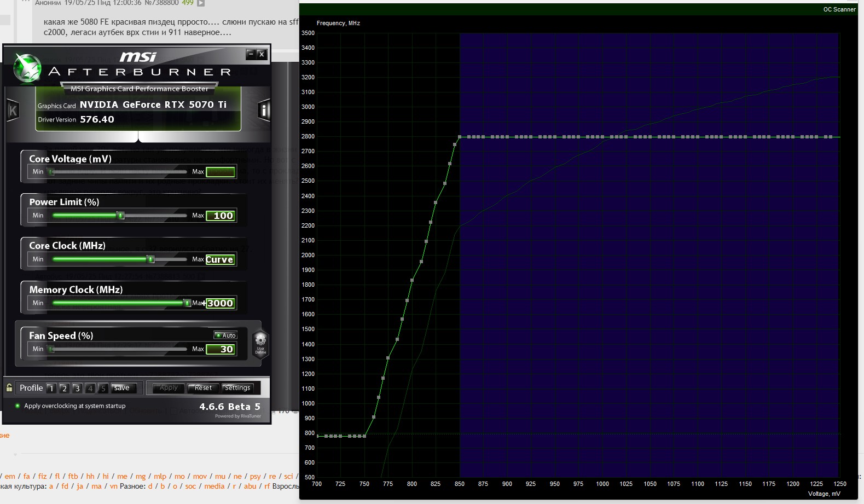The height and width of the screenshot is (504, 864).
Task: Load profile slot 3
Action: click(x=77, y=388)
